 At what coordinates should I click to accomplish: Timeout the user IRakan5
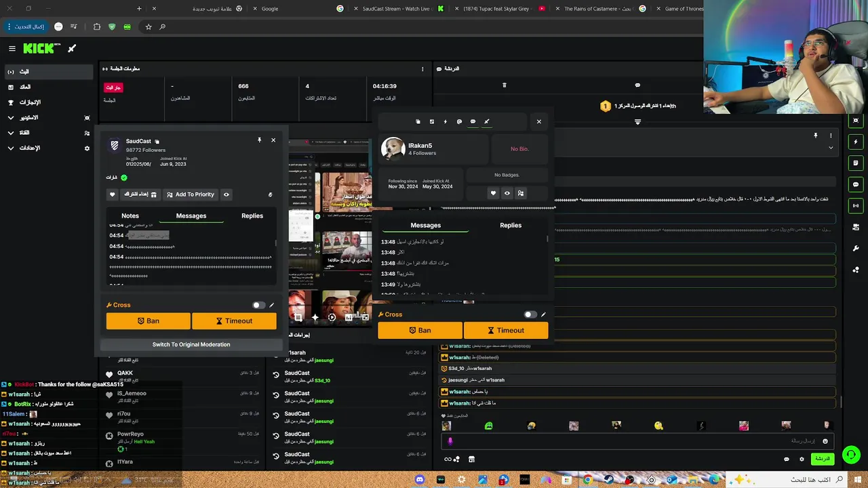click(x=506, y=330)
